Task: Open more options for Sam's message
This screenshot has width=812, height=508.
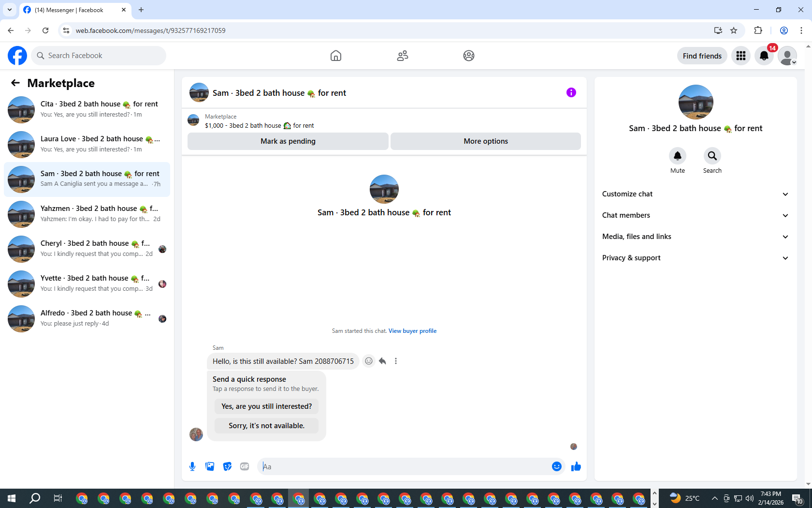Action: pos(396,361)
